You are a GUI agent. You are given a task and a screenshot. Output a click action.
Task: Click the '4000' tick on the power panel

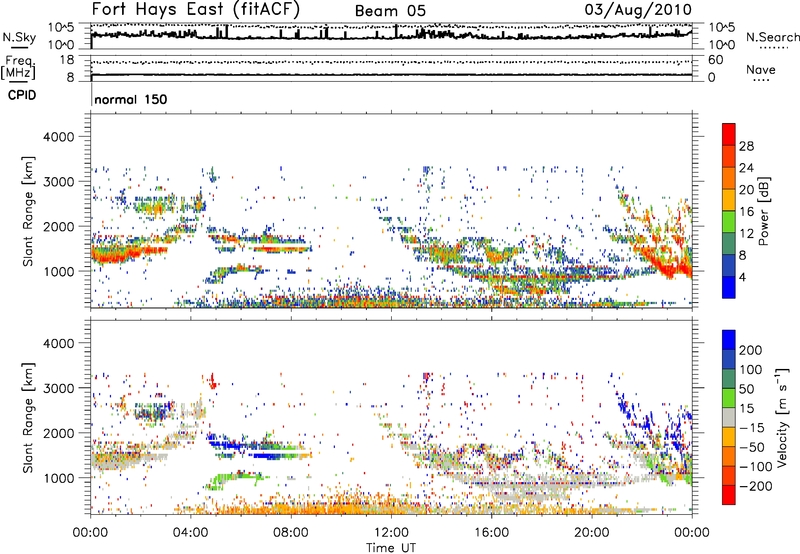(x=58, y=137)
